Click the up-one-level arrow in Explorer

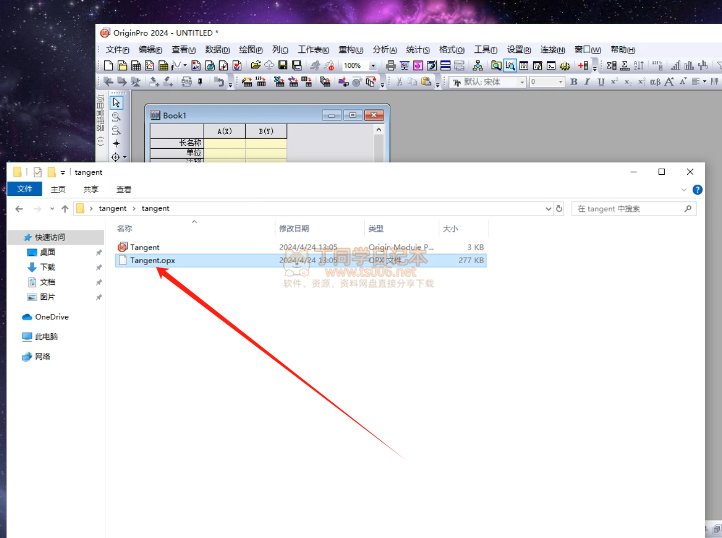pyautogui.click(x=65, y=209)
